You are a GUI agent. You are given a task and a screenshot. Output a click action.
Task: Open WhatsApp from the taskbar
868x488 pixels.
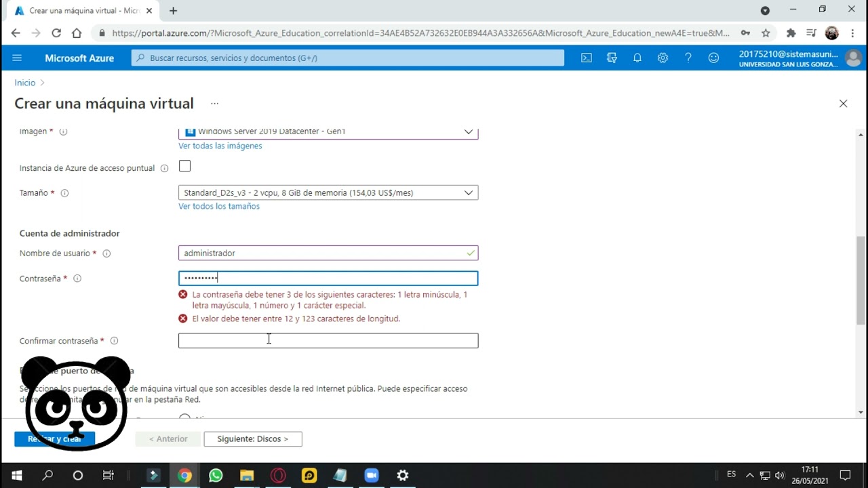point(216,475)
